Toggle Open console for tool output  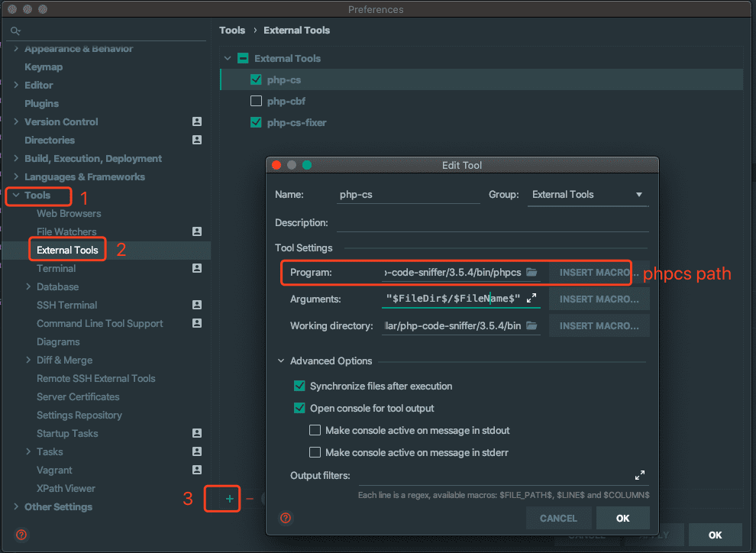tap(299, 408)
